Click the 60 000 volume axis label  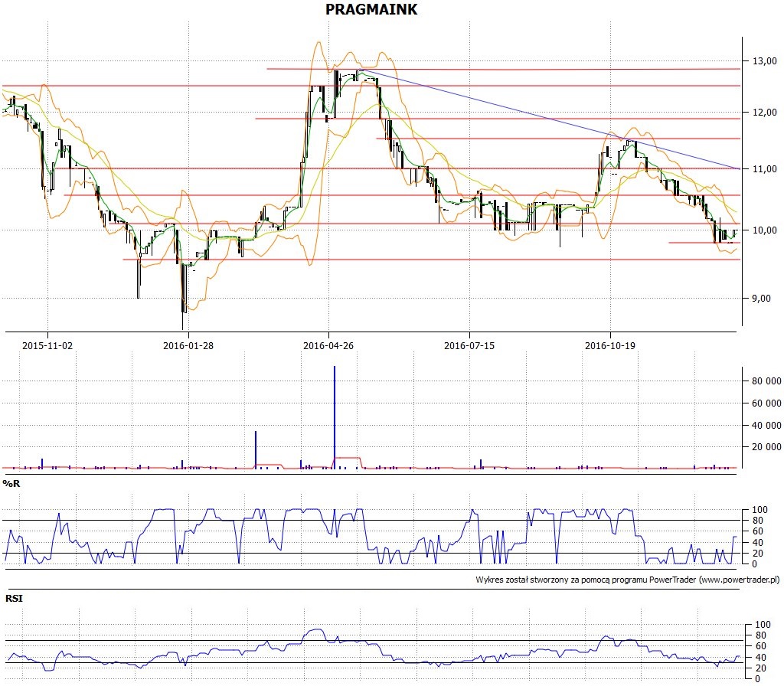pyautogui.click(x=766, y=403)
